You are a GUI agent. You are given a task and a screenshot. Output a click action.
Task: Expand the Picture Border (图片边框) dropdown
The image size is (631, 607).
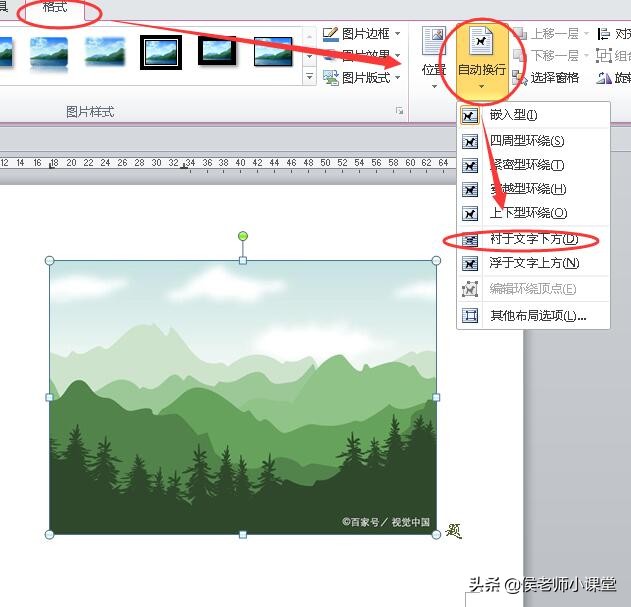pyautogui.click(x=398, y=33)
